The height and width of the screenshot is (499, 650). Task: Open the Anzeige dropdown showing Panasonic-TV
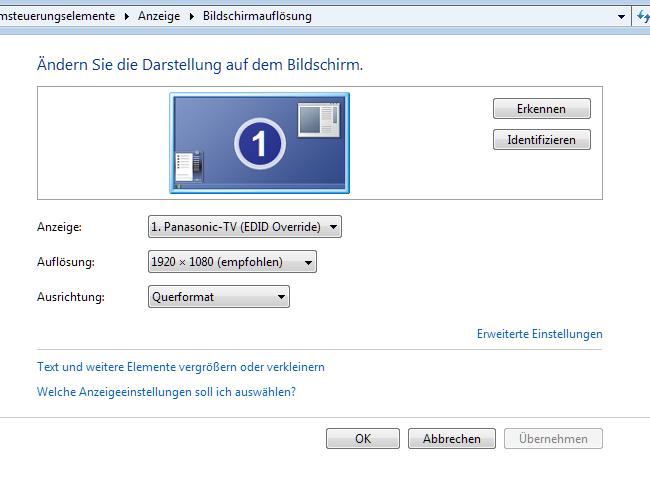click(x=245, y=227)
